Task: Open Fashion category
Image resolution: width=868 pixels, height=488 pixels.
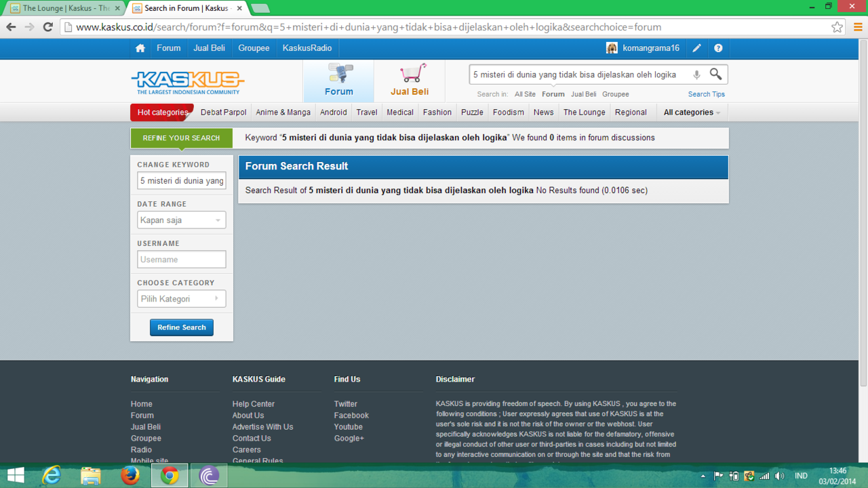Action: coord(437,113)
